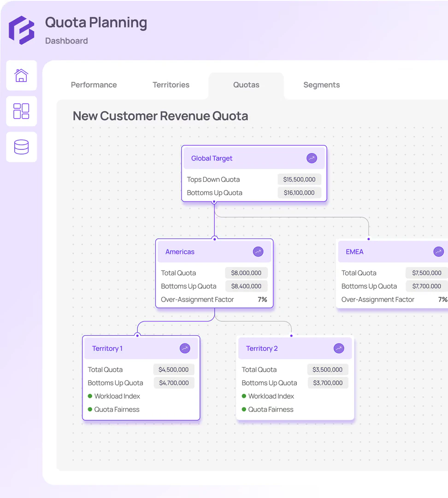This screenshot has width=448, height=498.
Task: Click the trend arrow icon on Global Target card
Action: click(312, 158)
